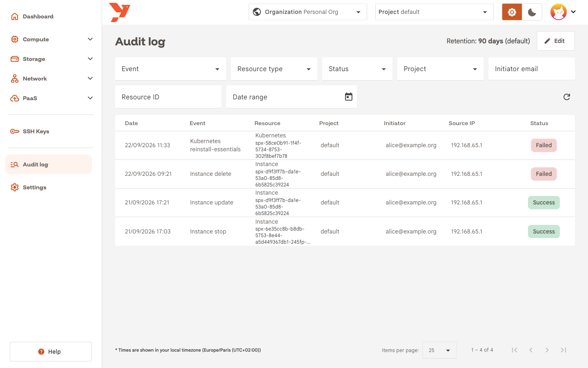
Task: Select the 22/09/2026 11:33 date cell
Action: [x=147, y=145]
